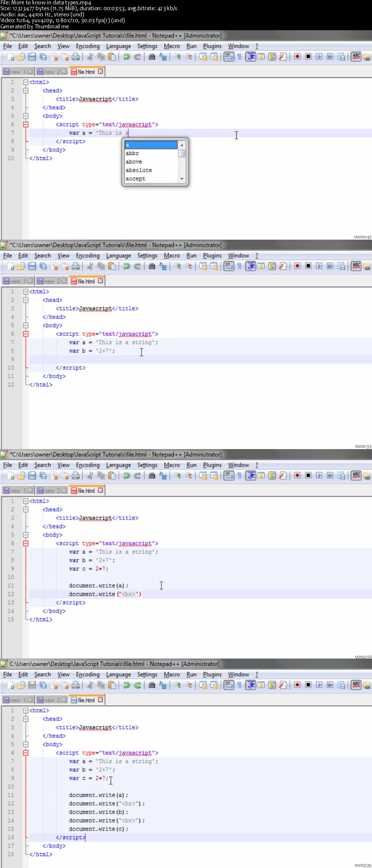
Task: Click Close All documents icon in the 00:01:33 frame
Action: point(65,266)
